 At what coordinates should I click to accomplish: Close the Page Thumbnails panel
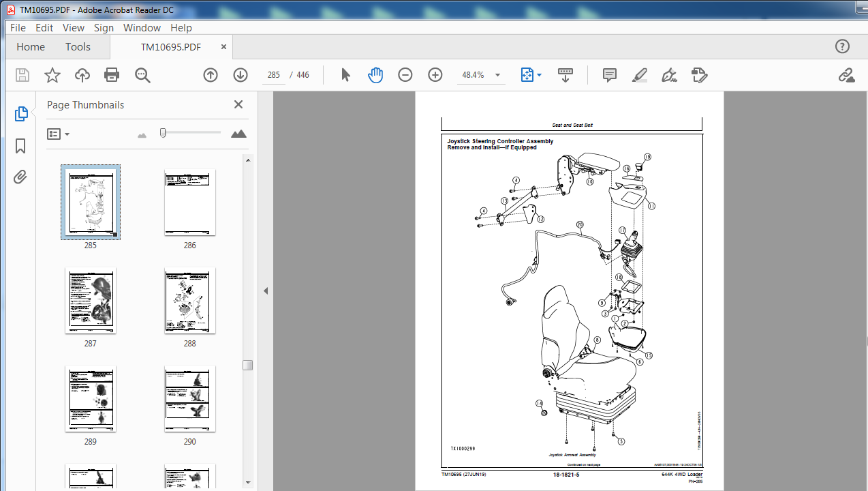(x=238, y=104)
